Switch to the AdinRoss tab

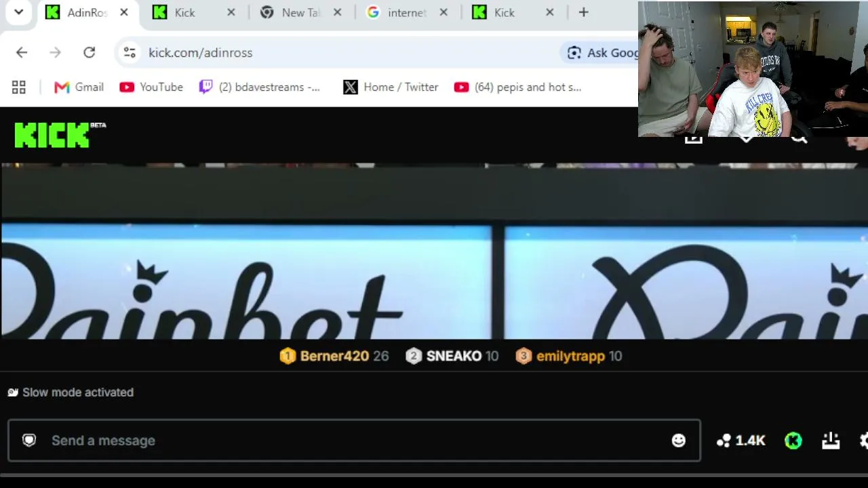tap(86, 12)
